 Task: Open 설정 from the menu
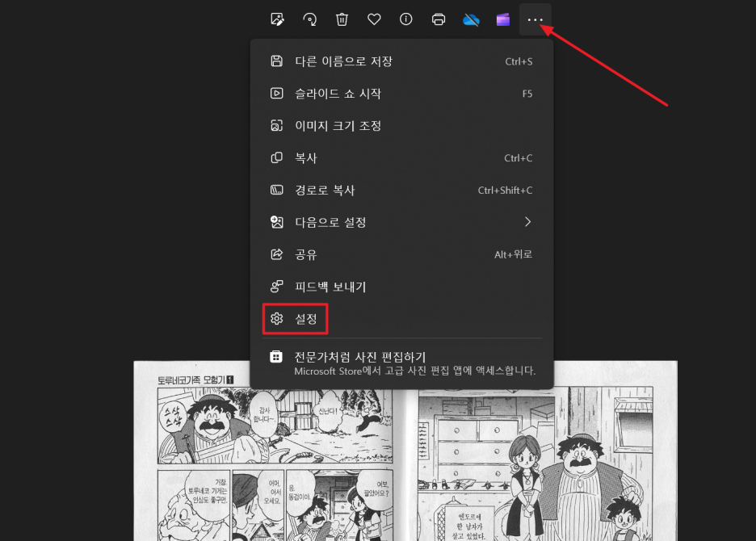pos(401,319)
